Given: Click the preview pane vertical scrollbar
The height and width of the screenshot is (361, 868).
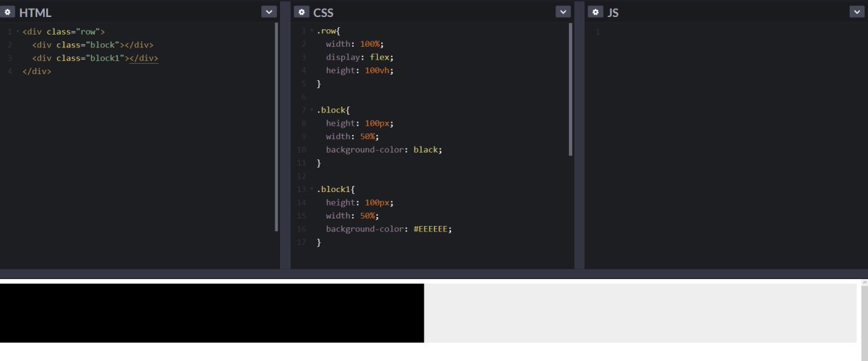Looking at the screenshot, I should point(864,320).
